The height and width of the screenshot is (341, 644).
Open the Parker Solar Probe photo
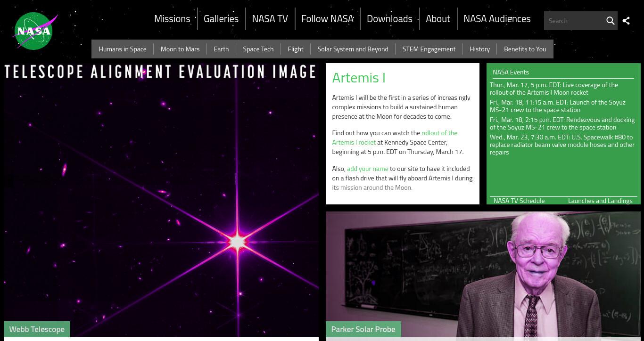(x=483, y=275)
